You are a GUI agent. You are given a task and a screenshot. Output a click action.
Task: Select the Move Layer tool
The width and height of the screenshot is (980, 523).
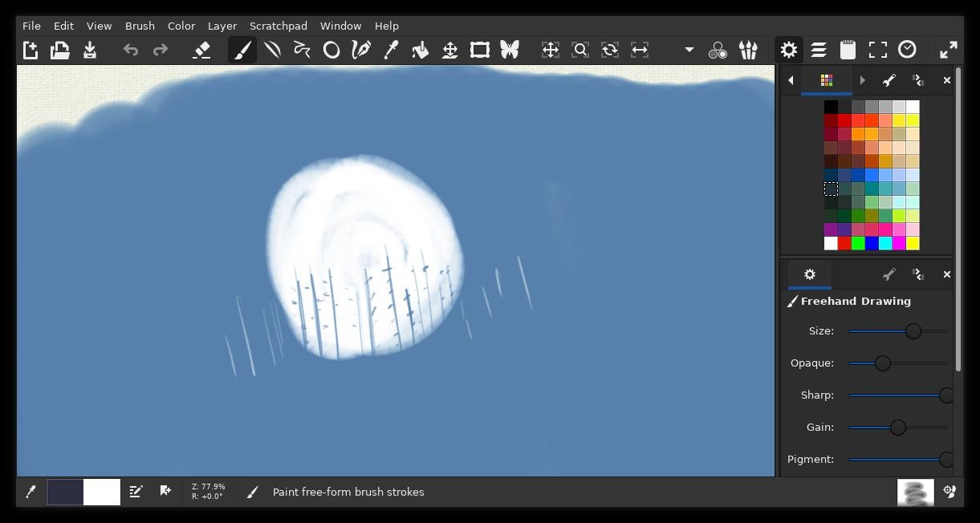[x=450, y=50]
